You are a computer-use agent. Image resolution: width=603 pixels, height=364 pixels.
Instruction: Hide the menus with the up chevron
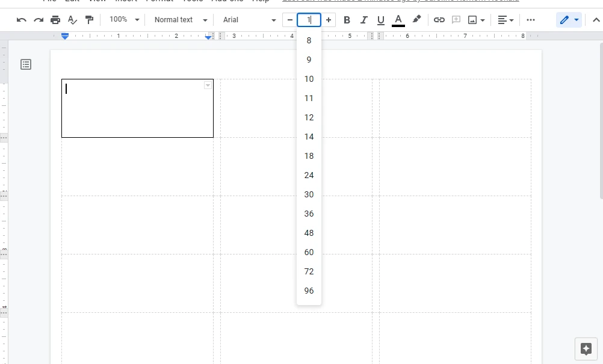click(x=596, y=20)
